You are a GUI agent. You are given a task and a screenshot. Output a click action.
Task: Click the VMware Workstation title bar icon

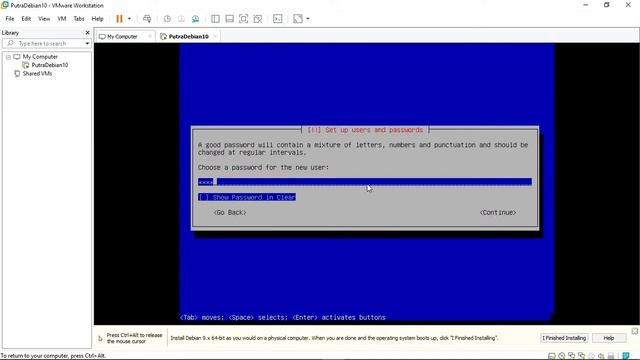click(x=5, y=5)
